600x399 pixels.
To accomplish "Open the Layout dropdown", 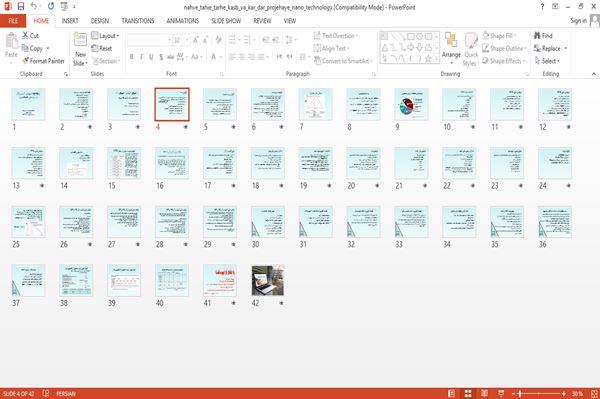I will pyautogui.click(x=105, y=36).
